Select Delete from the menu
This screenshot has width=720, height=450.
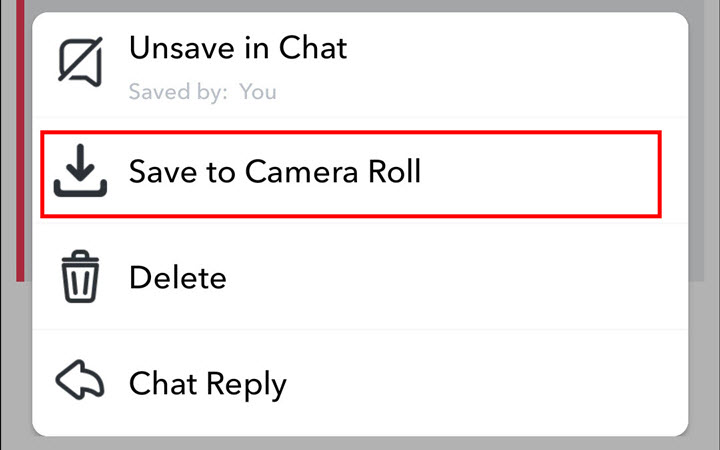[x=178, y=277]
